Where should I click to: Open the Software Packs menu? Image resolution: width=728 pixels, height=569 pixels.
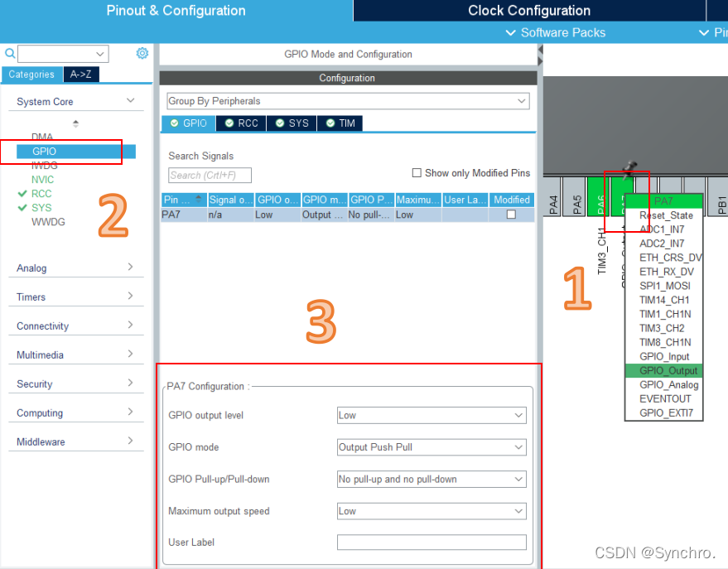point(555,32)
